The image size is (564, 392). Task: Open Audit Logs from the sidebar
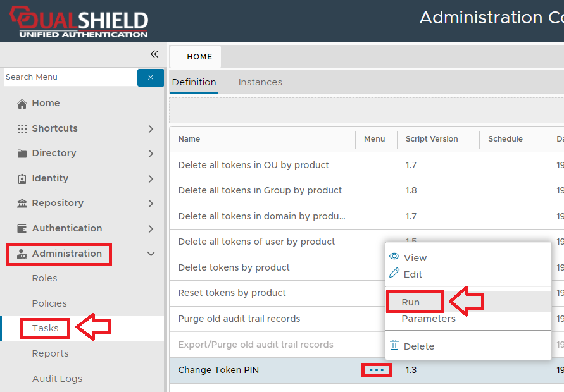[x=57, y=379]
